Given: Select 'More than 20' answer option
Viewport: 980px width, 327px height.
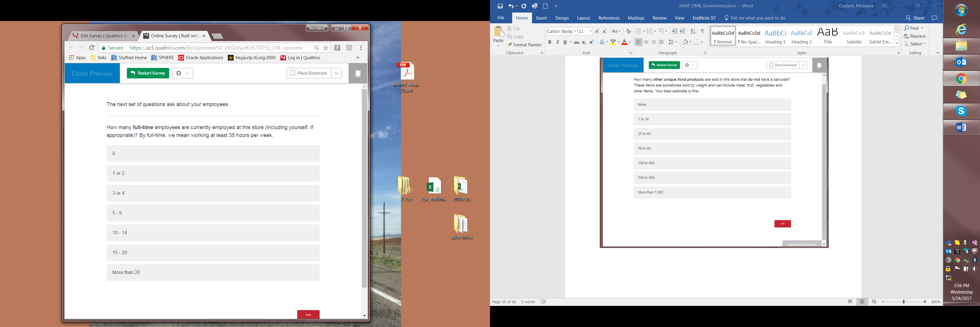Looking at the screenshot, I should [213, 272].
